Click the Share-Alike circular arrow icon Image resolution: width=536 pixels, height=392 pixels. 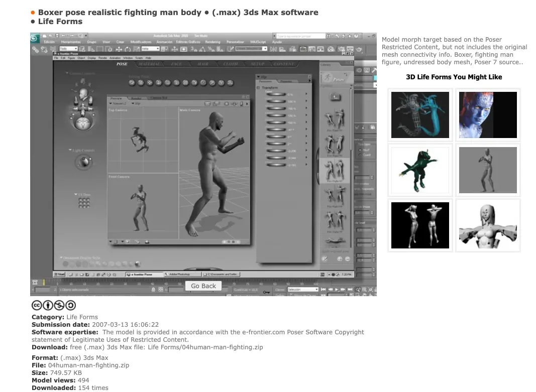point(71,305)
